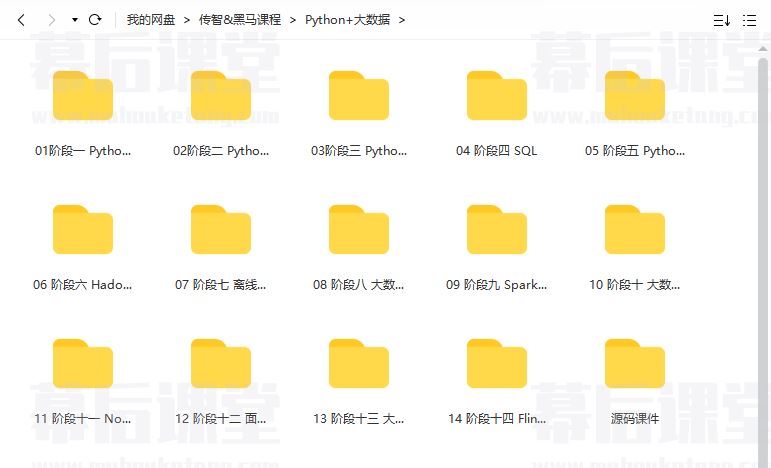Open the 11 阶段十一 No... folder icon

coord(83,363)
